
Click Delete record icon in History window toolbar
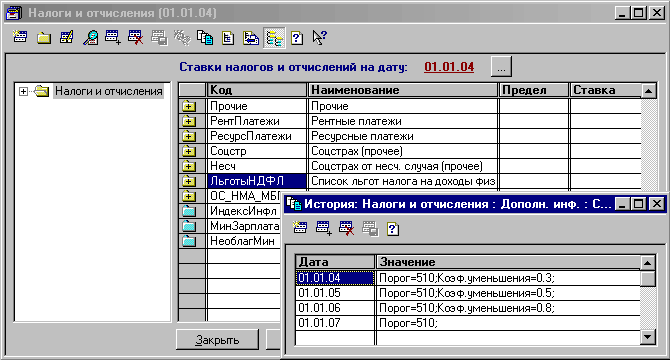pos(347,228)
